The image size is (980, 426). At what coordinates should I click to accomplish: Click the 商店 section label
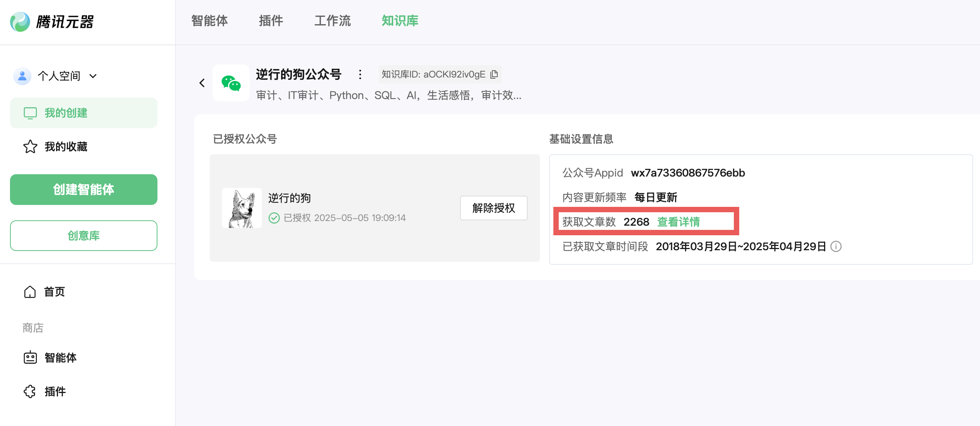(x=33, y=328)
